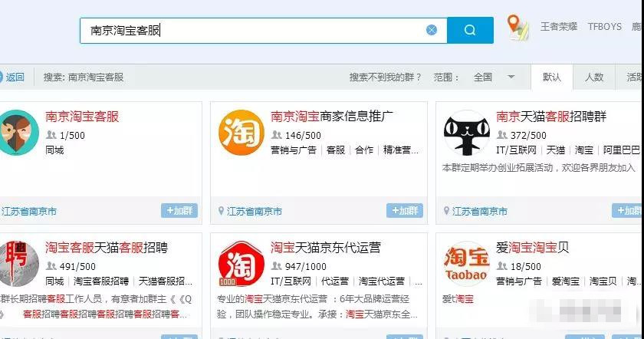Open the 南京淘宝商家信息推广 group title
The width and height of the screenshot is (644, 339).
click(x=332, y=117)
